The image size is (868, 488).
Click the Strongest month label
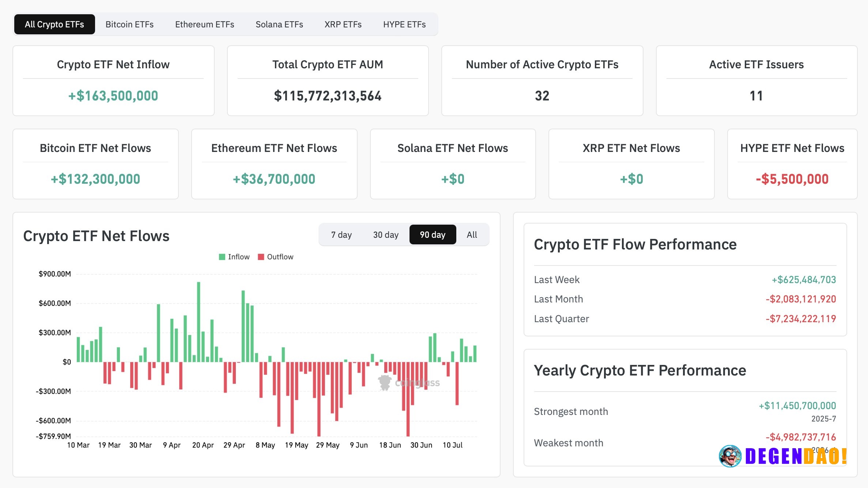[571, 412]
